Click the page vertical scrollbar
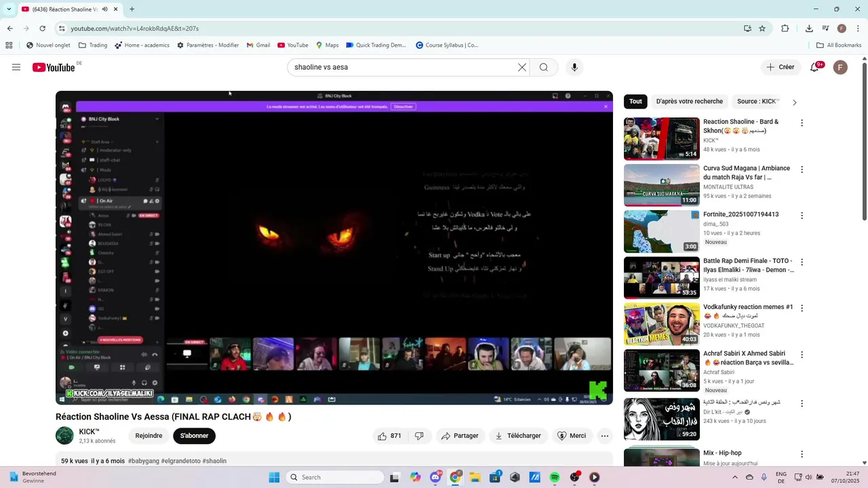Screen dimensions: 868x488 click(x=864, y=141)
